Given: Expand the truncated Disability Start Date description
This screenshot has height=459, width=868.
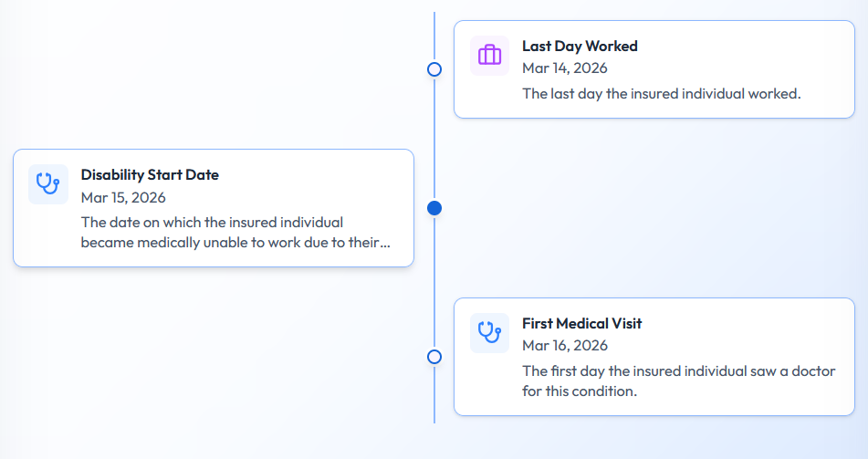Looking at the screenshot, I should pos(235,233).
